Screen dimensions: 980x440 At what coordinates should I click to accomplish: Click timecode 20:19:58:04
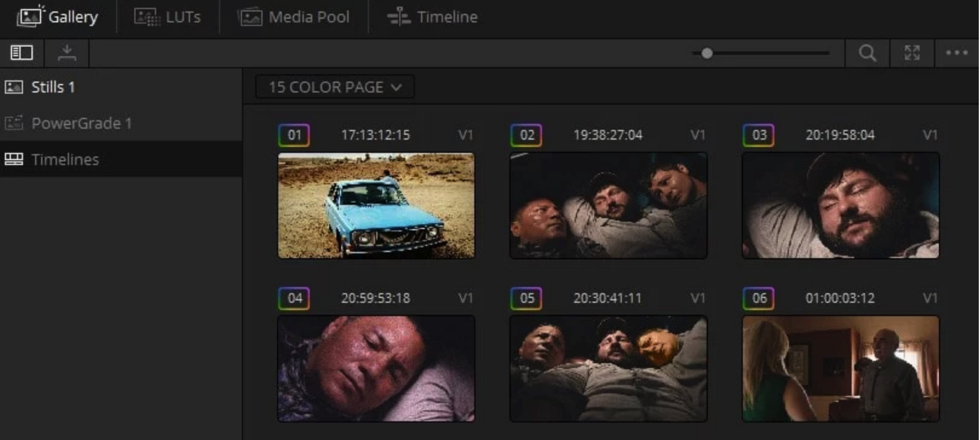click(840, 135)
